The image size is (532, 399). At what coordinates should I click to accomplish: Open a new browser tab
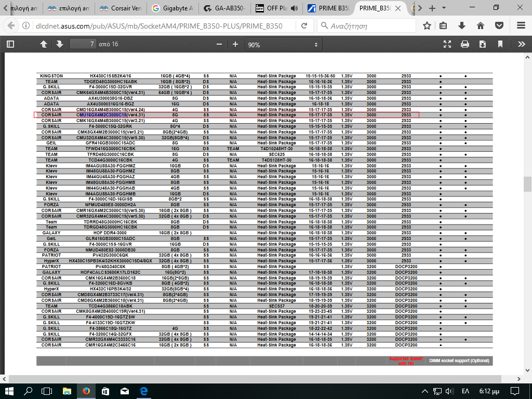pos(432,8)
